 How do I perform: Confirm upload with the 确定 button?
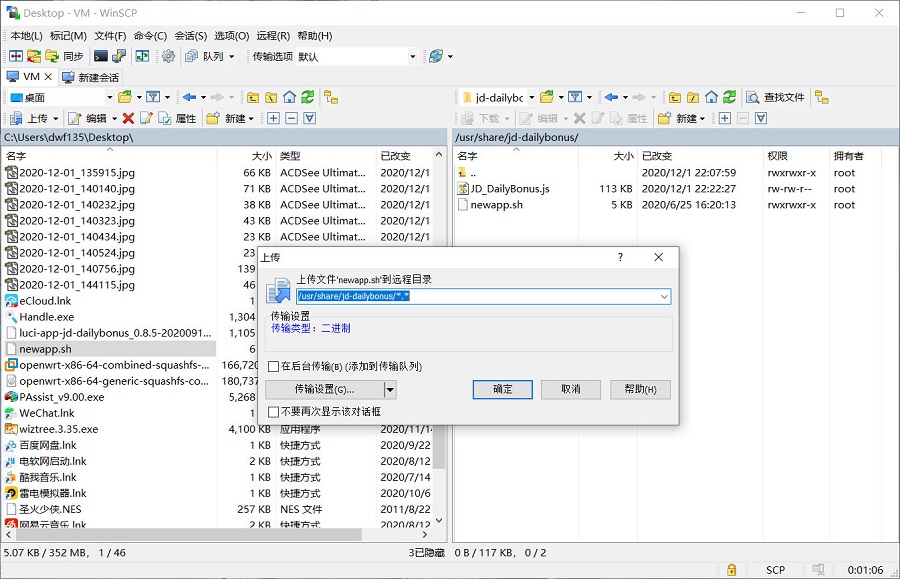tap(502, 390)
